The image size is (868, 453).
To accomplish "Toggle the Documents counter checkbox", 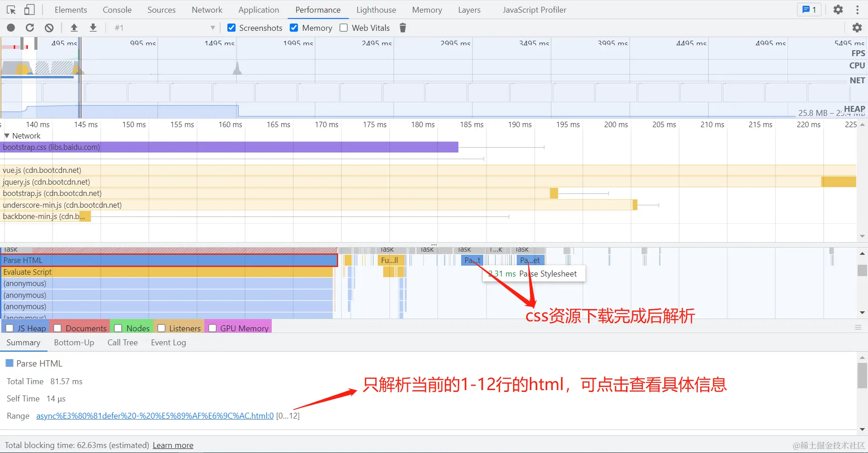I will 57,328.
